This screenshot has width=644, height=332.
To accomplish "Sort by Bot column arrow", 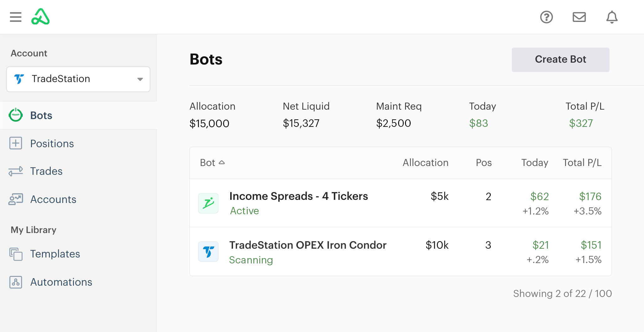I will [222, 162].
